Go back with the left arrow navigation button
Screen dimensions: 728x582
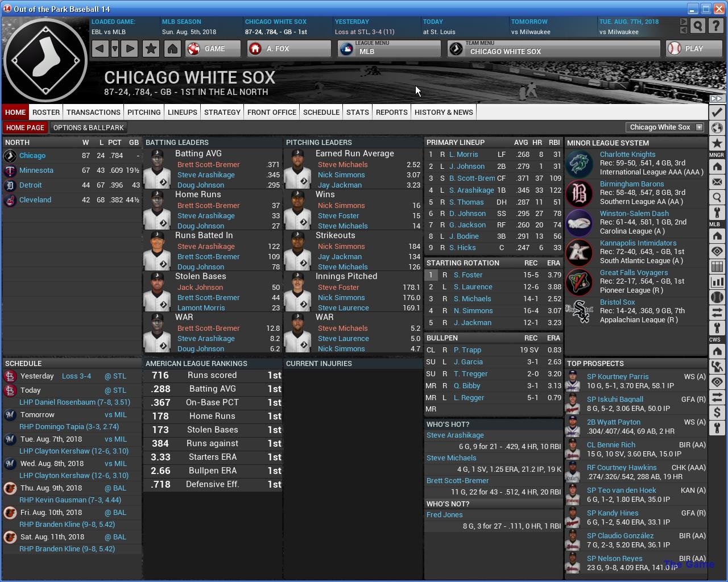(x=100, y=49)
